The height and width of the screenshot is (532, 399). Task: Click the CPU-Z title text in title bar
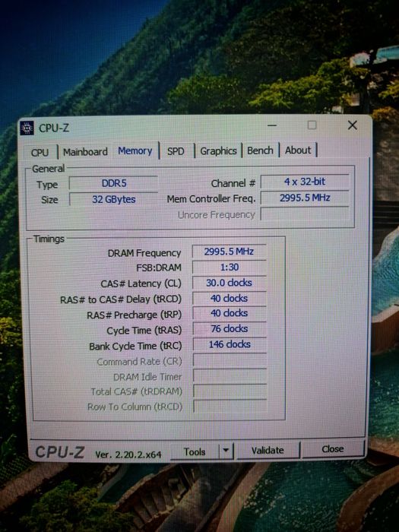tap(54, 128)
